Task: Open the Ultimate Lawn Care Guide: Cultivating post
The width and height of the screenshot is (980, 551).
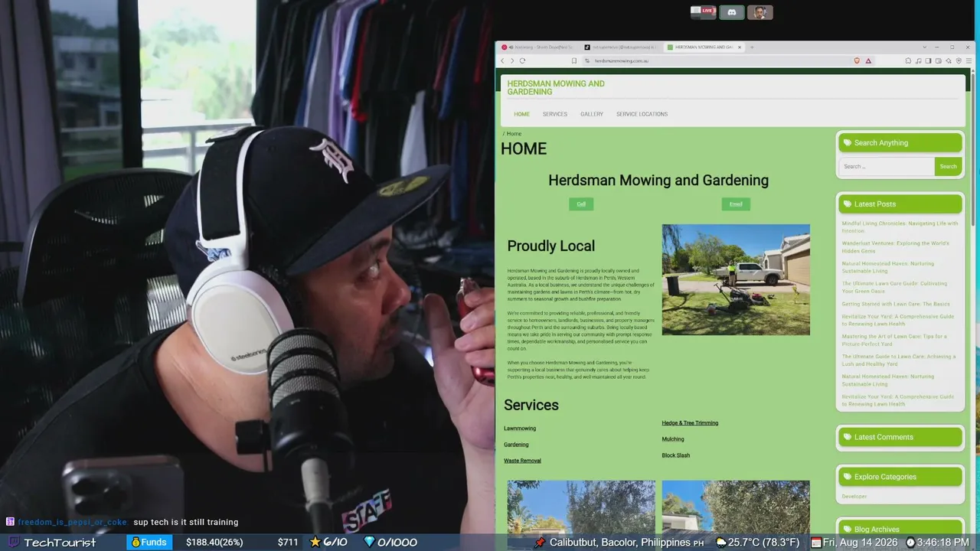Action: (894, 287)
